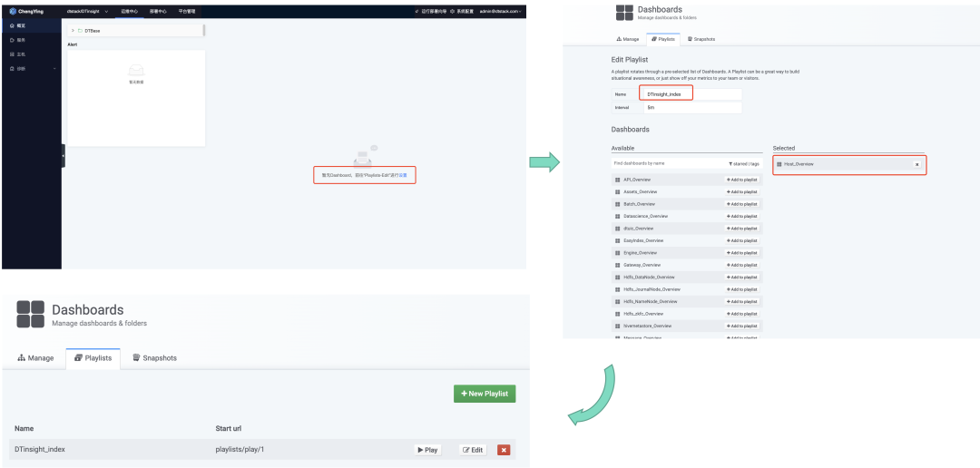Viewport: 980px width, 468px height.
Task: Click 设置 link in empty-dashboard message
Action: (x=403, y=176)
